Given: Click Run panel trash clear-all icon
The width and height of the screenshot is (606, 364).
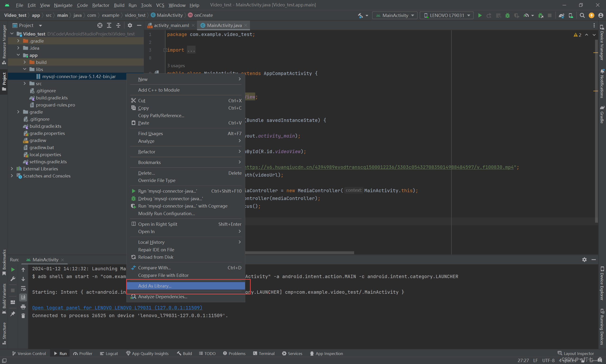Looking at the screenshot, I should coord(23,316).
